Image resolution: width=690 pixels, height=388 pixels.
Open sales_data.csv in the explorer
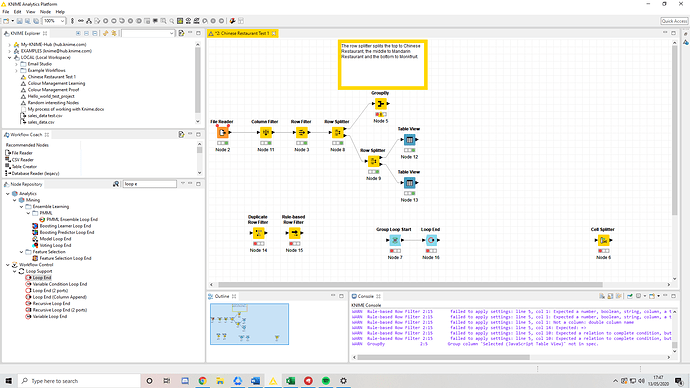tap(41, 122)
